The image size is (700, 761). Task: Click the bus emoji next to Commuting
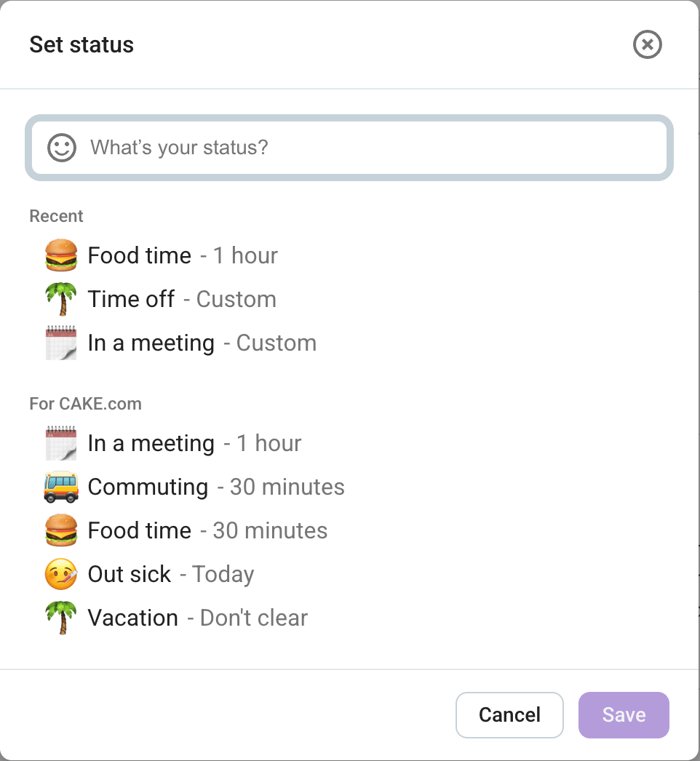click(x=61, y=486)
